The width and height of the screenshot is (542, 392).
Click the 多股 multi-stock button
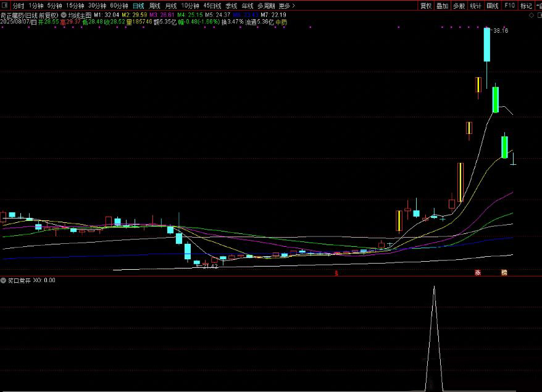tap(459, 6)
